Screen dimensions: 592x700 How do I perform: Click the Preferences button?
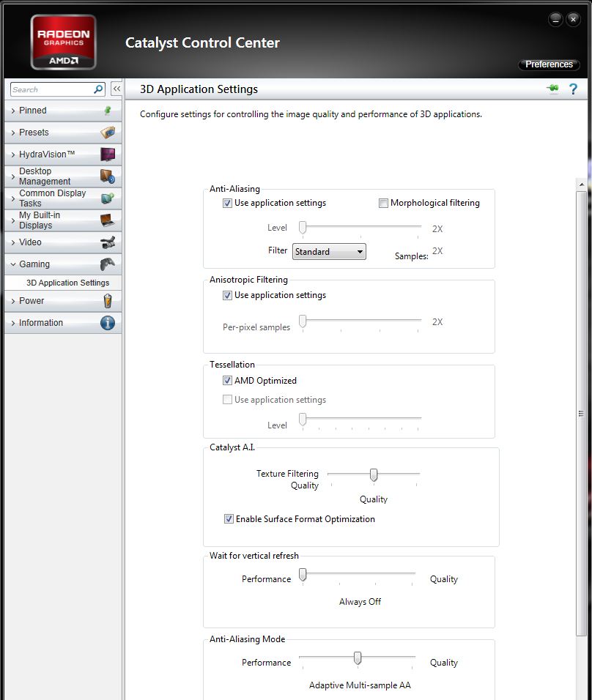tap(549, 64)
